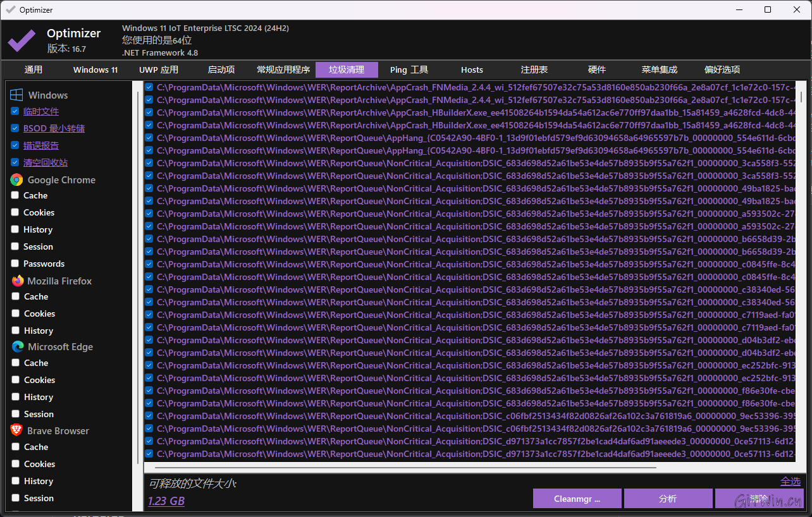Click the 分析 button
This screenshot has width=812, height=517.
click(668, 498)
